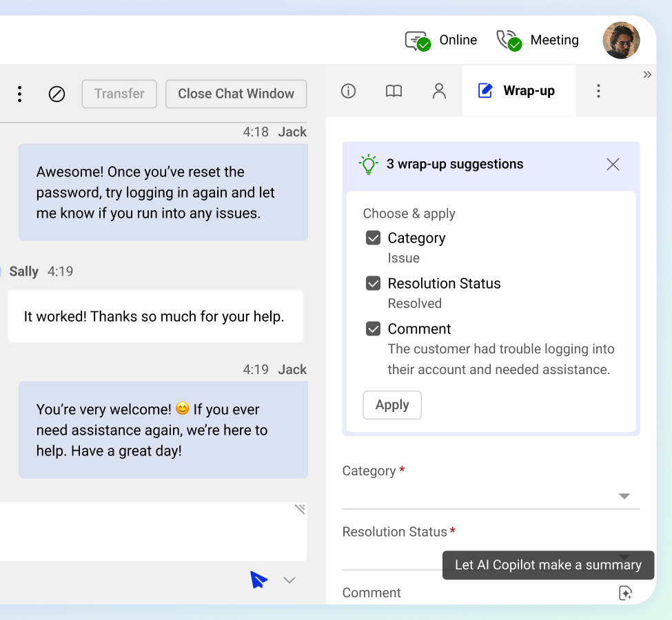Open the info panel icon tab
Viewport: 672px width, 620px height.
348,91
